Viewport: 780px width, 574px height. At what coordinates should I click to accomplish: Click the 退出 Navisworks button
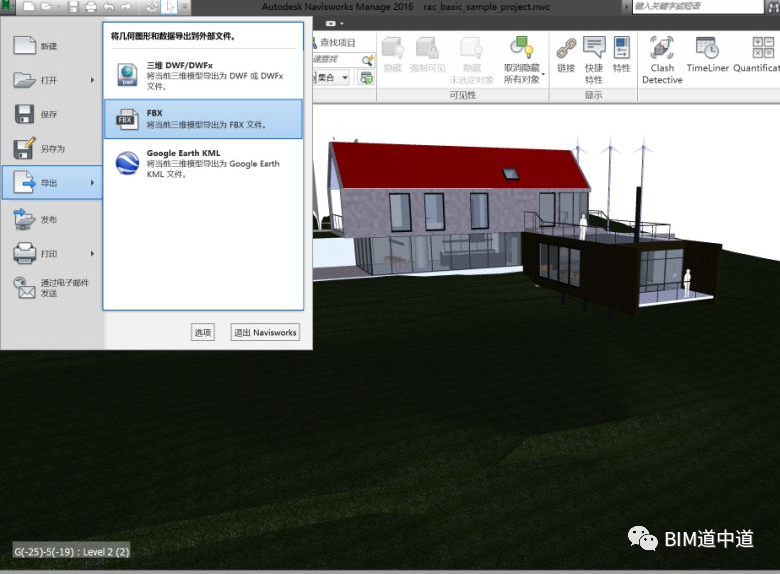tap(265, 332)
